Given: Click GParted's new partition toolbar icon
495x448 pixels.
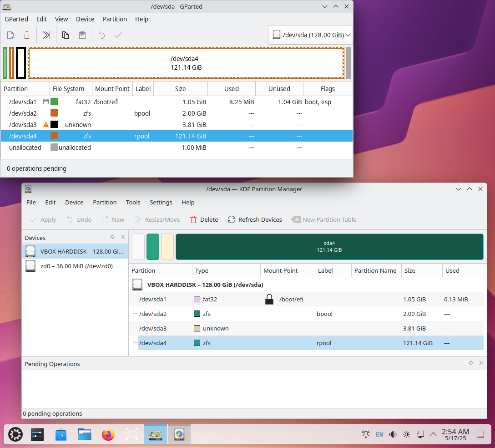Looking at the screenshot, I should point(10,35).
